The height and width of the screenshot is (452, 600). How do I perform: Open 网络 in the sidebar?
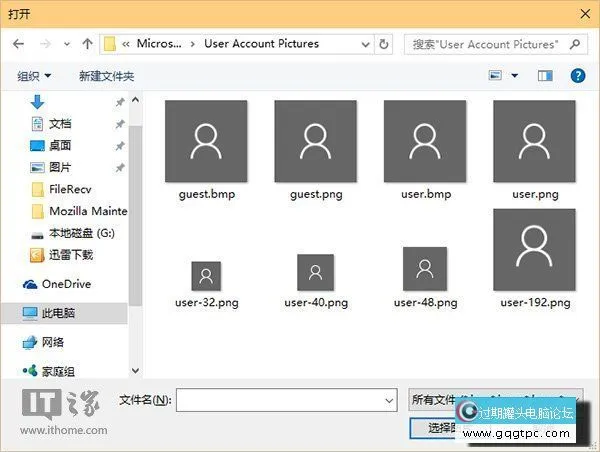pos(52,342)
